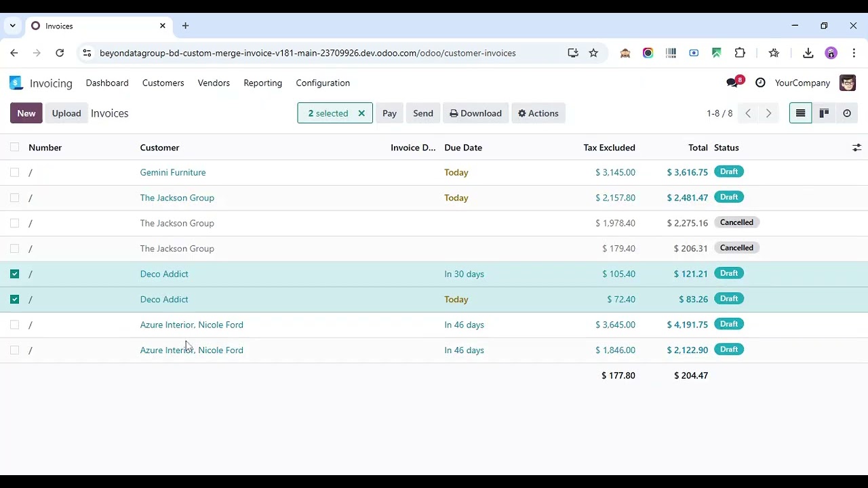Click the Pay button
Image resolution: width=868 pixels, height=488 pixels.
pyautogui.click(x=389, y=113)
